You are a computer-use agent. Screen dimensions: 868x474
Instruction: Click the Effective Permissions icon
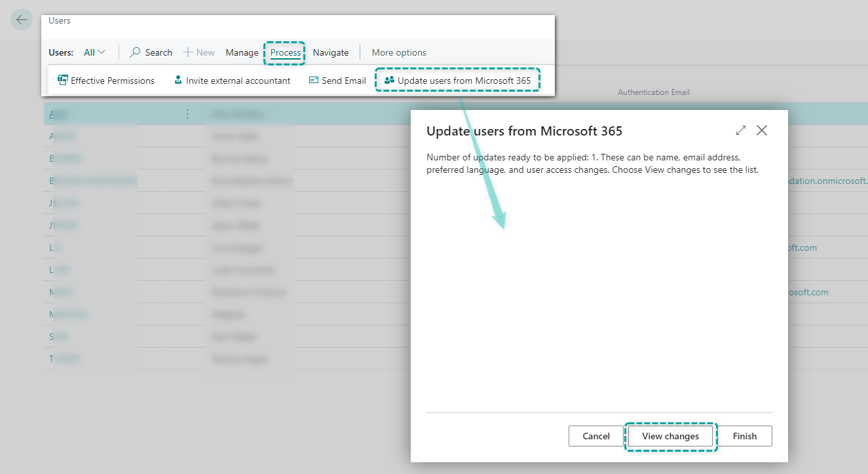[63, 81]
